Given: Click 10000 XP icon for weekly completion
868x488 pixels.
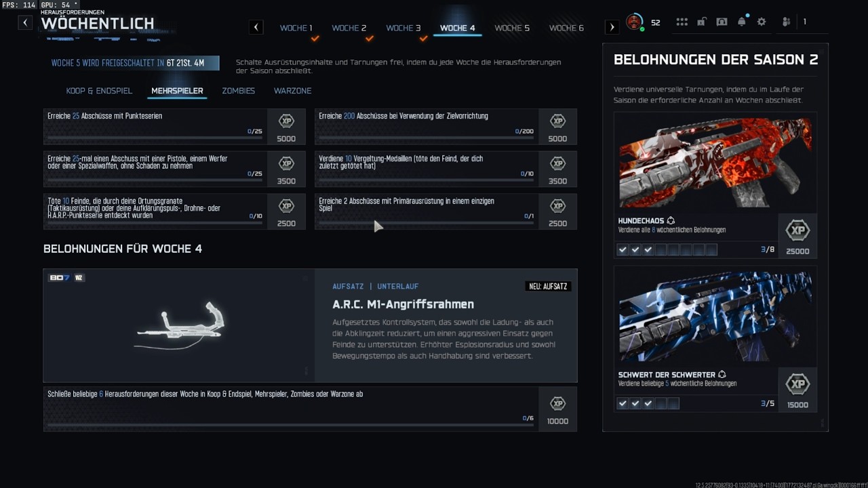Looking at the screenshot, I should coord(557,403).
